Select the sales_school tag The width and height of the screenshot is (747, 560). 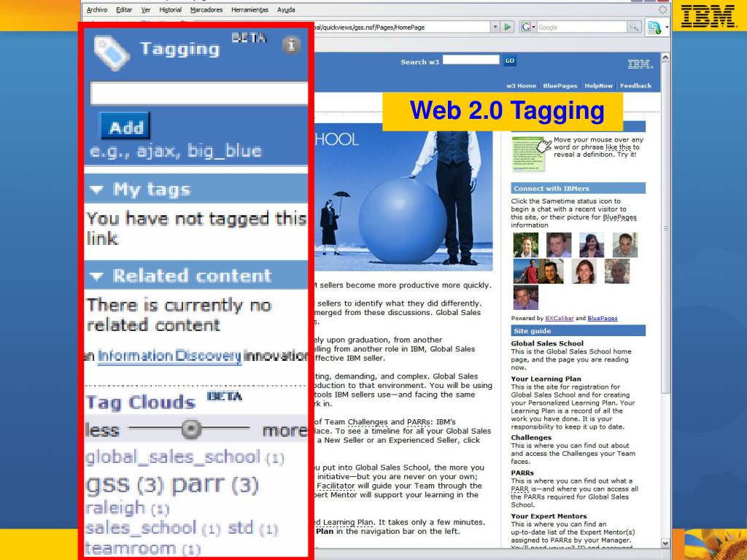click(153, 528)
